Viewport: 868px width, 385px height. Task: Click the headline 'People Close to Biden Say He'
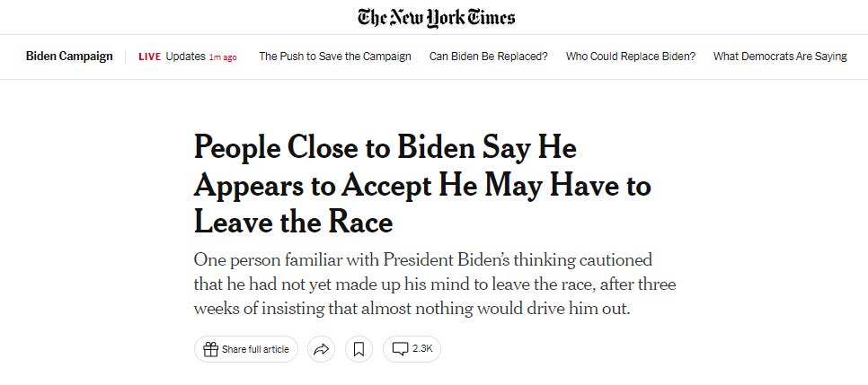(x=385, y=148)
